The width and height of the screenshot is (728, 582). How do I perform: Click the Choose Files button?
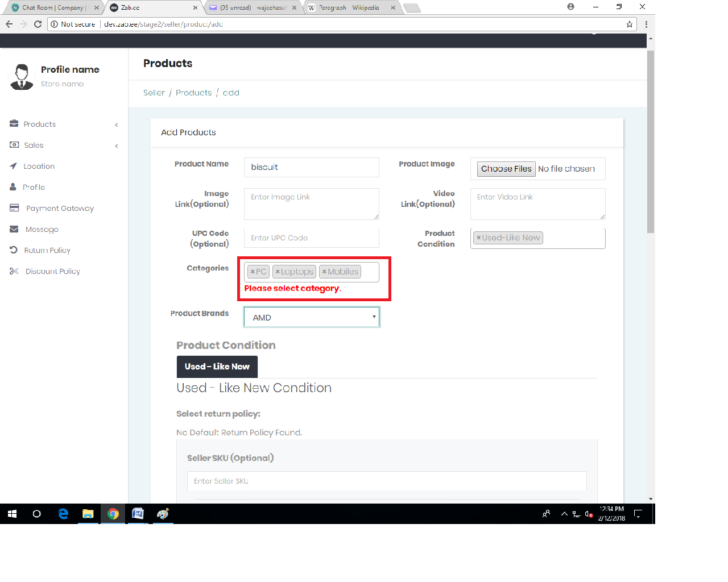(506, 169)
